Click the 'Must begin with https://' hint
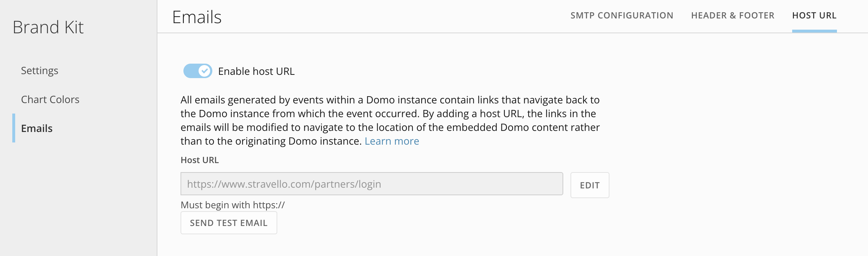Viewport: 868px width, 256px height. pyautogui.click(x=233, y=205)
